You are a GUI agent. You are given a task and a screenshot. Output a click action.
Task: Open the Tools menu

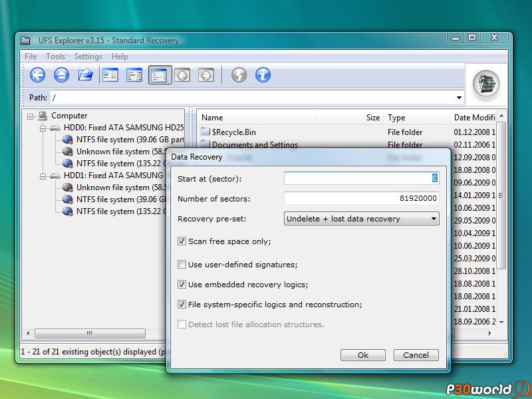(x=55, y=57)
